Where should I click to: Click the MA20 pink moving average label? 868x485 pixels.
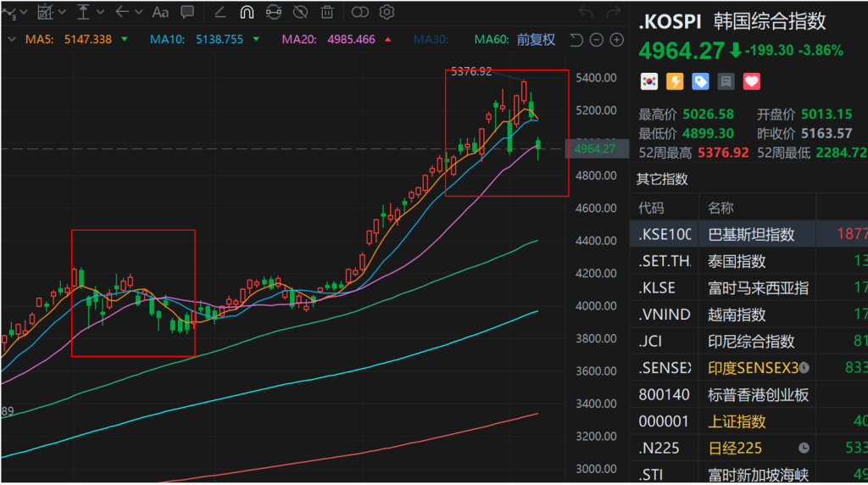pos(329,40)
